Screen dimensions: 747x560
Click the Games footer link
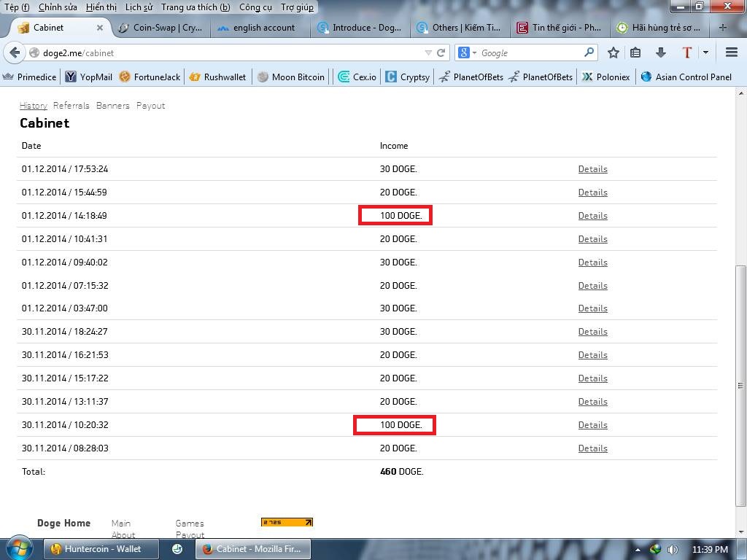coord(190,524)
